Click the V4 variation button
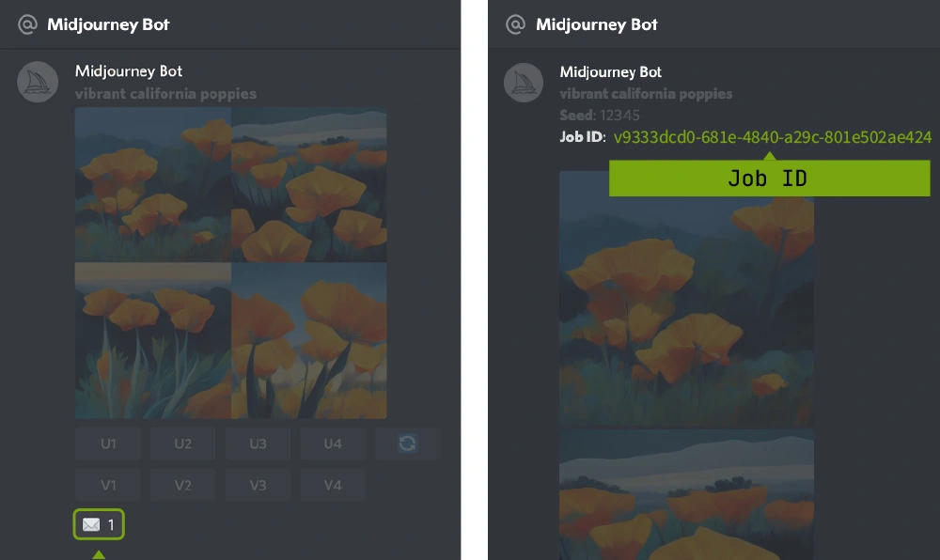 (333, 485)
